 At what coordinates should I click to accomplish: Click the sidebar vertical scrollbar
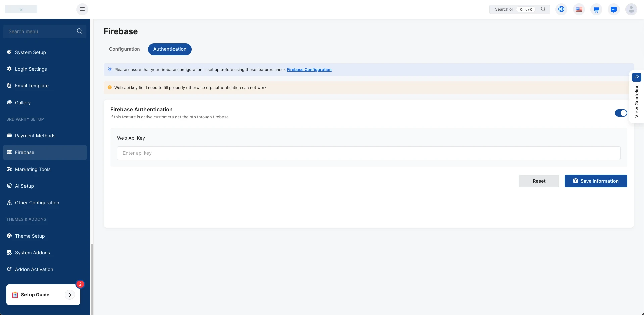click(92, 278)
